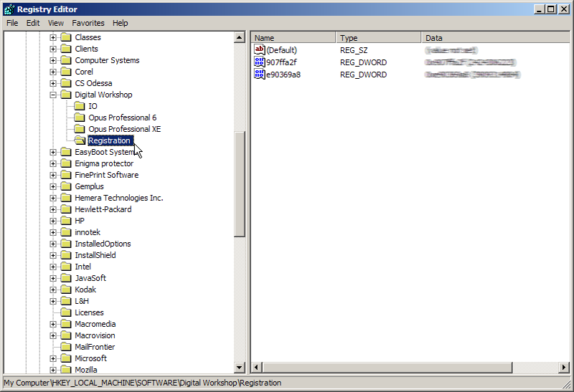Click the Opus Professional XE folder icon

80,129
